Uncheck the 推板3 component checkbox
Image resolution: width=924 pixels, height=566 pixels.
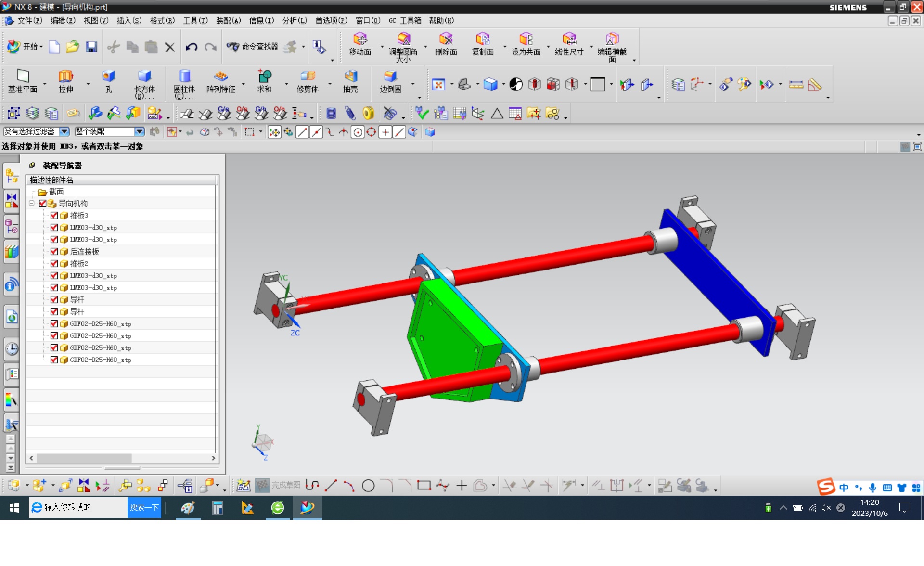pyautogui.click(x=54, y=215)
